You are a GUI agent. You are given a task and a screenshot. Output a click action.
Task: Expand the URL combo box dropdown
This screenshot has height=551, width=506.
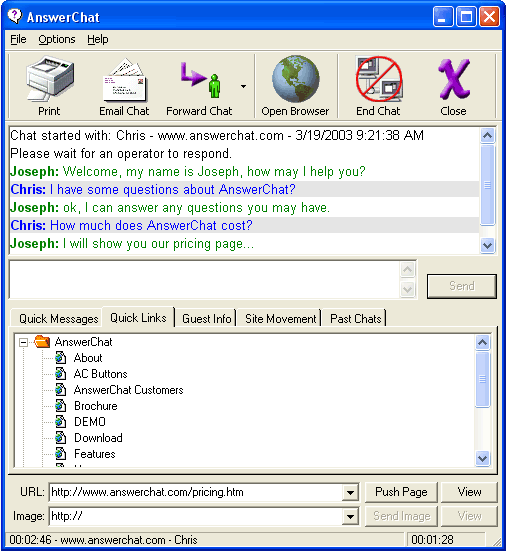point(350,492)
